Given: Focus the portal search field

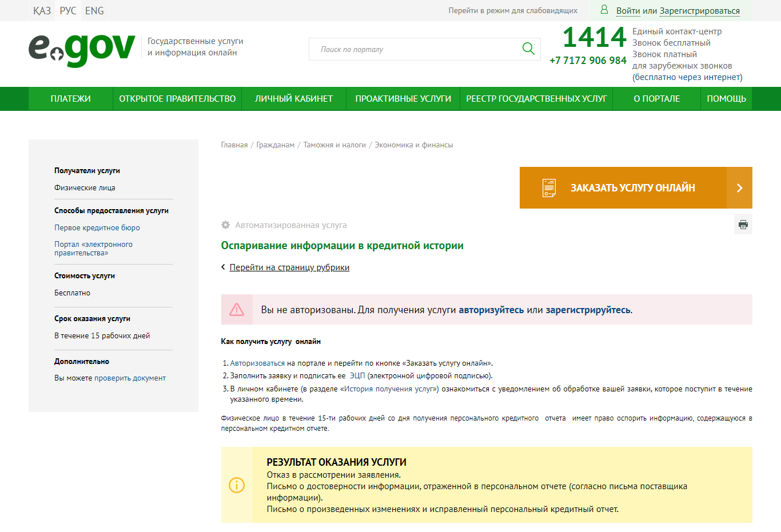Looking at the screenshot, I should [424, 49].
